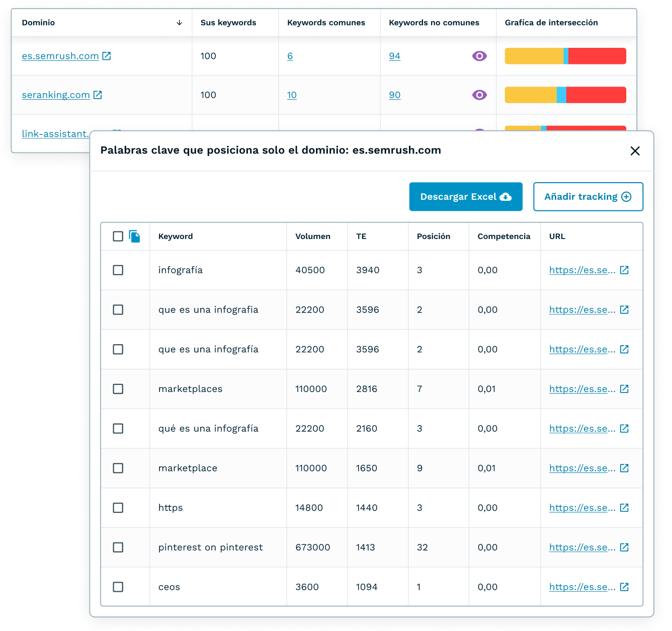This screenshot has width=672, height=631.
Task: Open external URL icon for https keyword row
Action: tap(624, 508)
